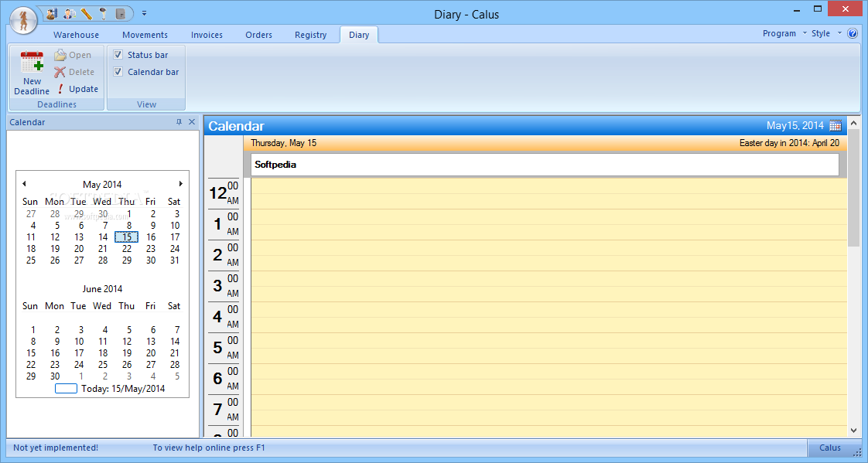The image size is (868, 463).
Task: Open the Style dropdown menu
Action: pyautogui.click(x=826, y=33)
